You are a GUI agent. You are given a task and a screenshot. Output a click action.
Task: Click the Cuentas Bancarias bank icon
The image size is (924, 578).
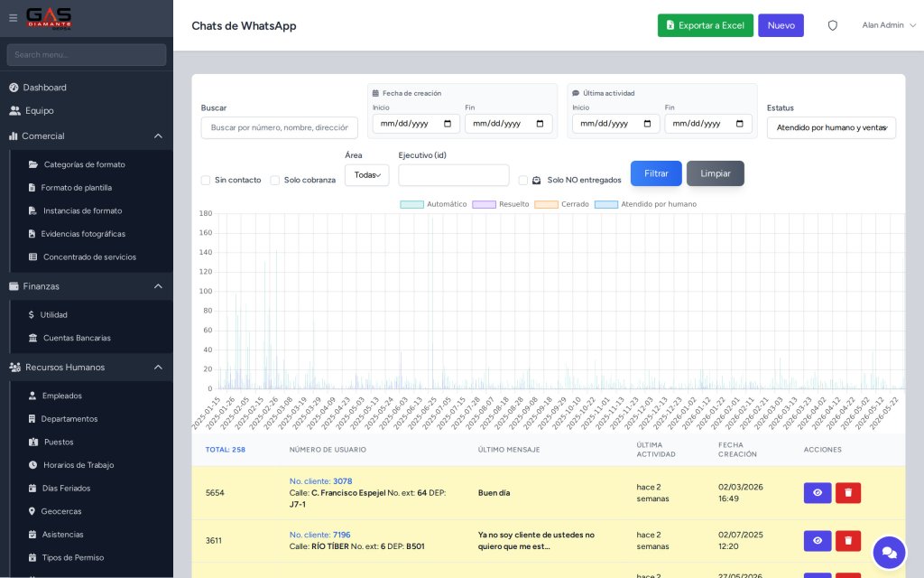(x=33, y=338)
